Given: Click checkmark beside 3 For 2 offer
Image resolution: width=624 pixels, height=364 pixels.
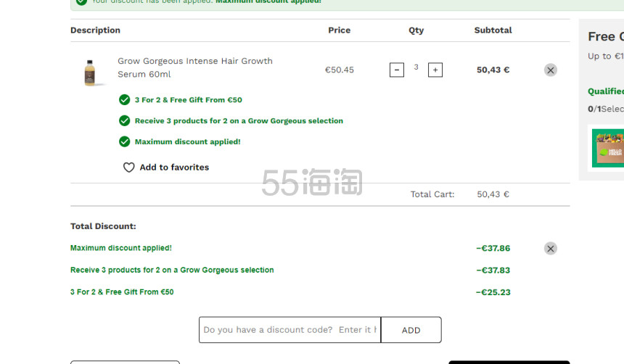Looking at the screenshot, I should [125, 100].
